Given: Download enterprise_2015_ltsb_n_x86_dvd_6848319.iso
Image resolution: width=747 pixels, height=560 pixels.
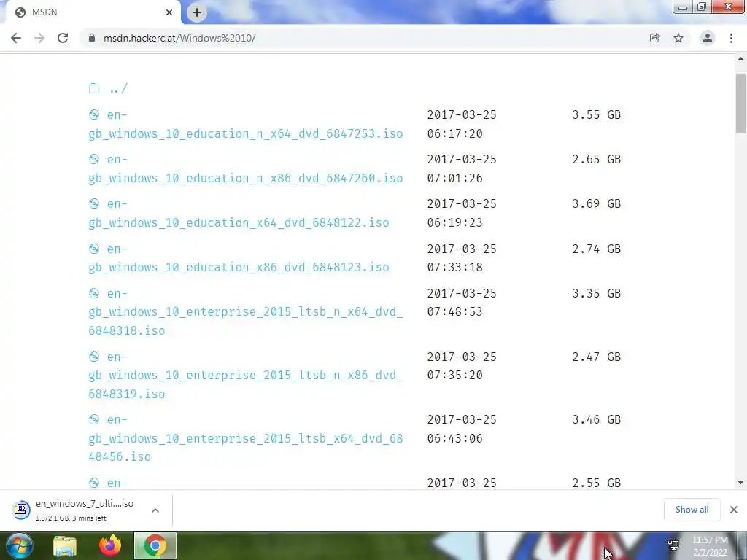Looking at the screenshot, I should 245,376.
